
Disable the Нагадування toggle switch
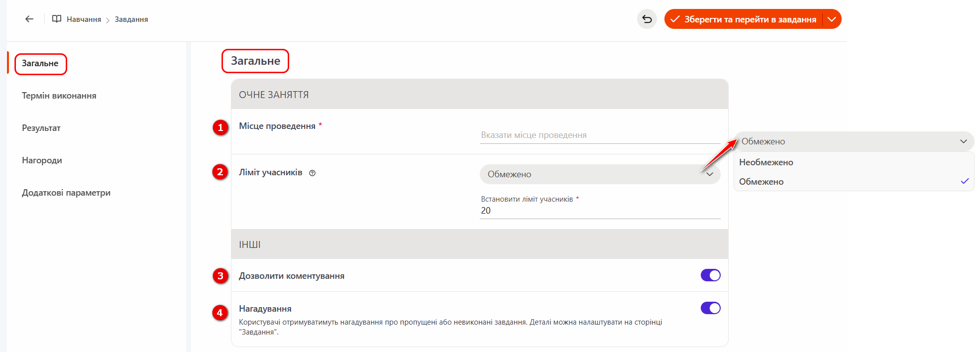(710, 308)
